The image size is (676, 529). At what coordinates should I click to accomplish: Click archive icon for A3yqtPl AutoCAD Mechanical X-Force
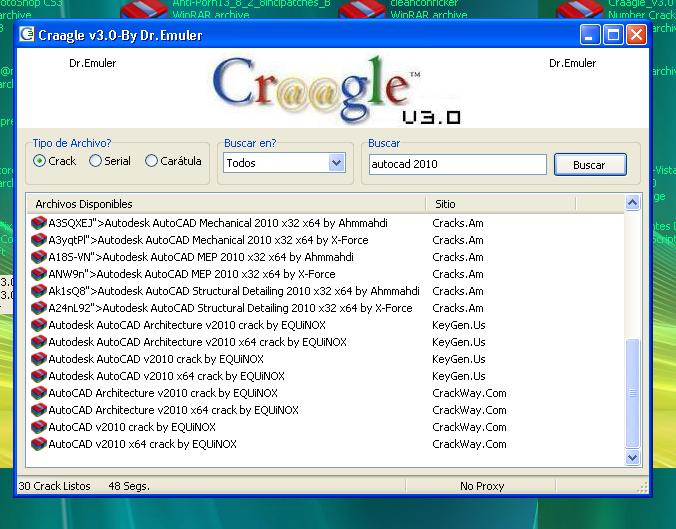[38, 240]
